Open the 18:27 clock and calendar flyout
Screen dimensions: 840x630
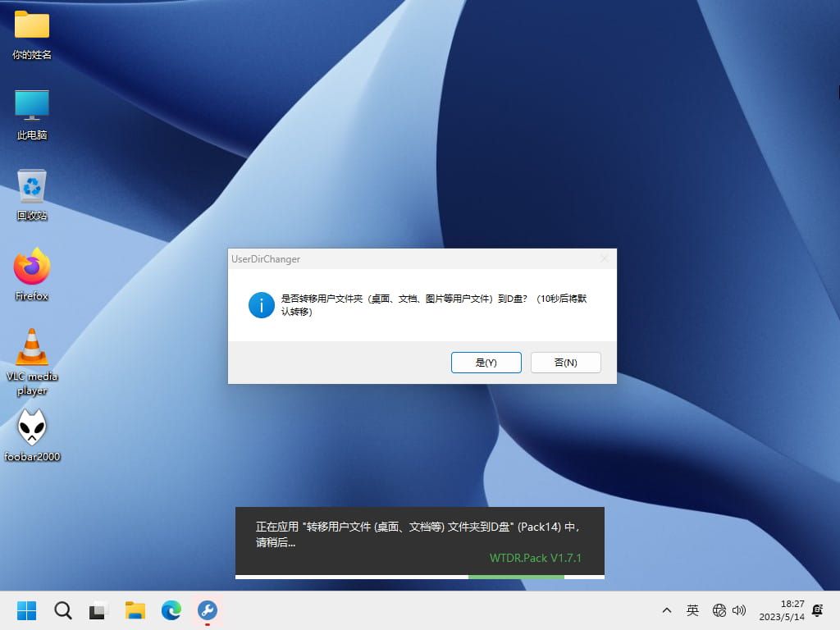pyautogui.click(x=780, y=610)
